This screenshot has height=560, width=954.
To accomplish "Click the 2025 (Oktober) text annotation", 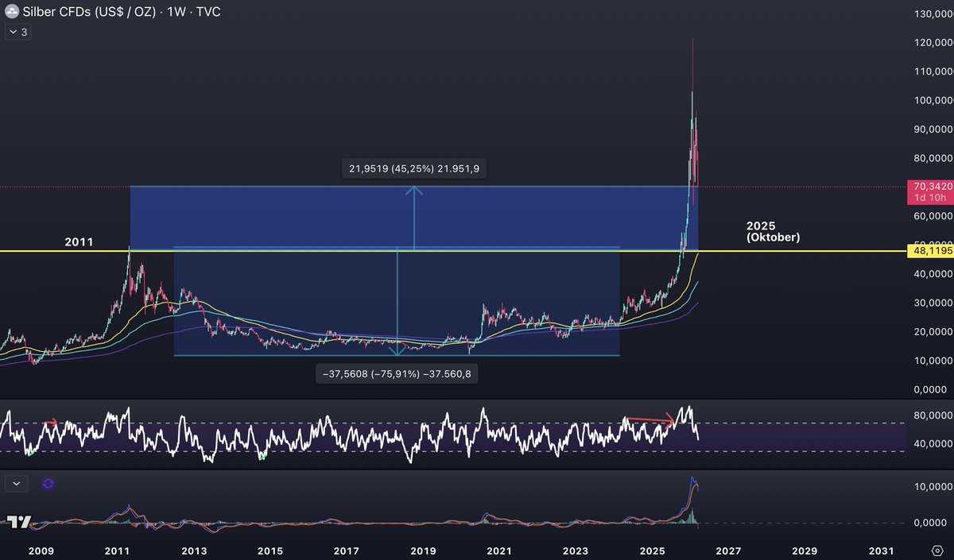I will point(772,231).
